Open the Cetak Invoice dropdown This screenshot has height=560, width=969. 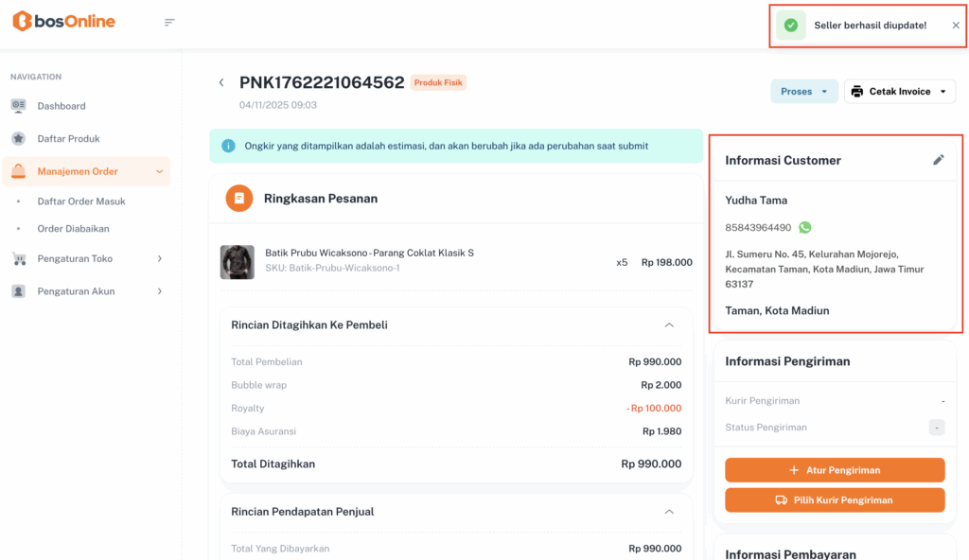pos(899,92)
